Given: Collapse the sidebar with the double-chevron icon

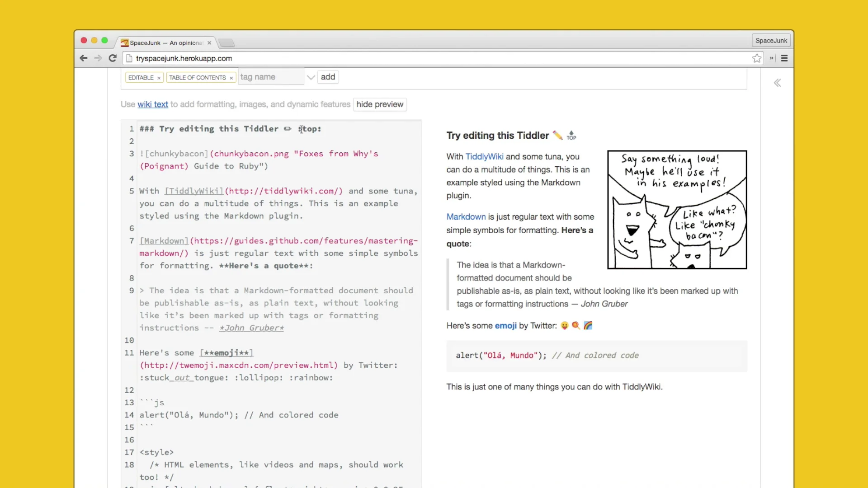Looking at the screenshot, I should pyautogui.click(x=778, y=83).
